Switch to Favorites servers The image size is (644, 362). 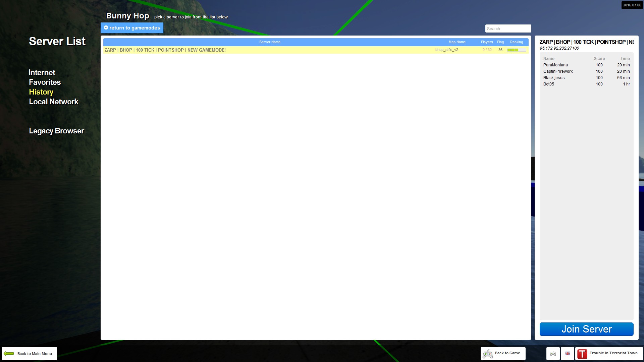coord(45,82)
